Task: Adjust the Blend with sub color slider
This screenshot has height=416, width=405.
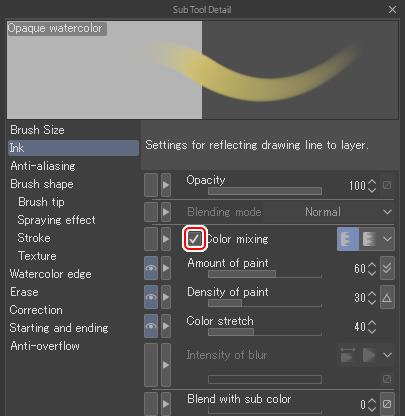Action: pyautogui.click(x=265, y=410)
